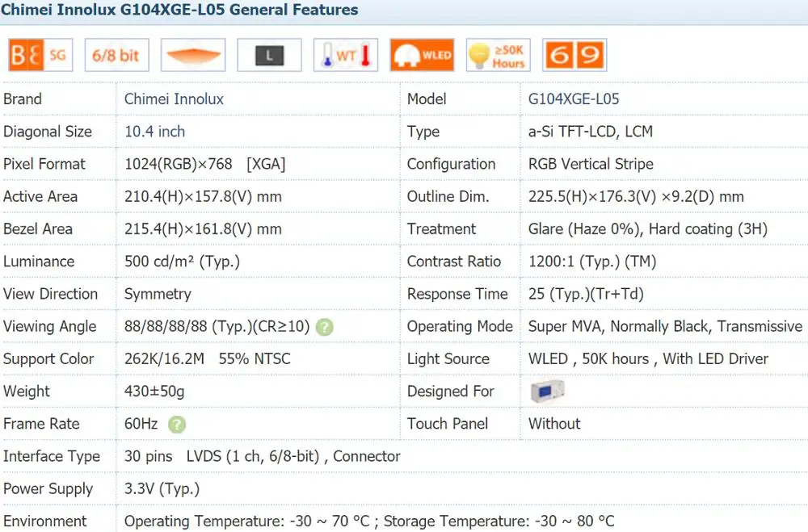Click the WLED, 50K hours value
The width and height of the screenshot is (808, 532).
point(648,358)
